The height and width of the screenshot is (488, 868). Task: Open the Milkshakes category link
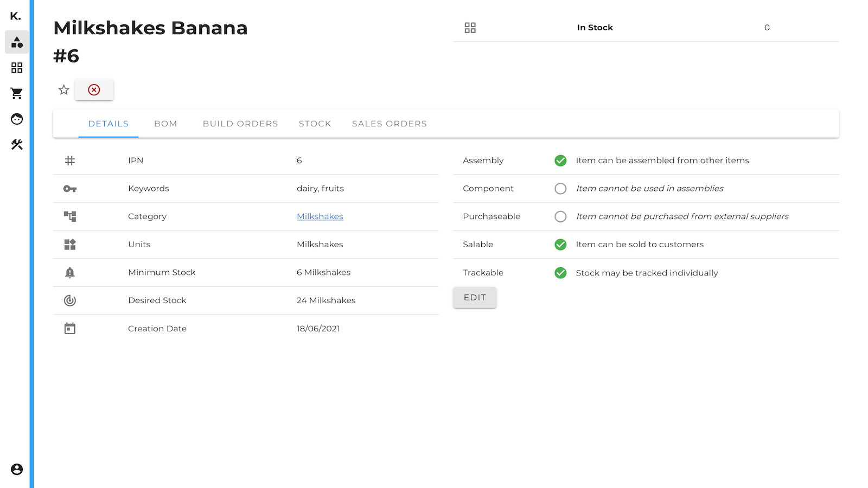pyautogui.click(x=320, y=216)
